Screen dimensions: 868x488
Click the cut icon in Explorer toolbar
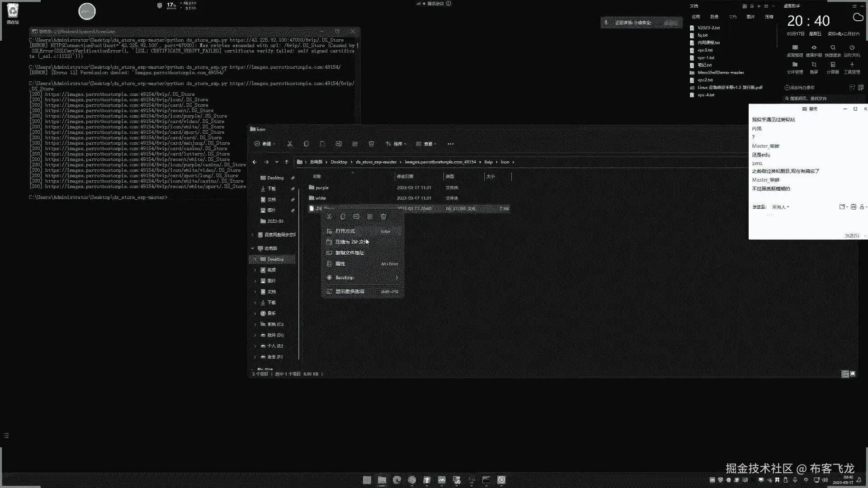click(x=290, y=144)
